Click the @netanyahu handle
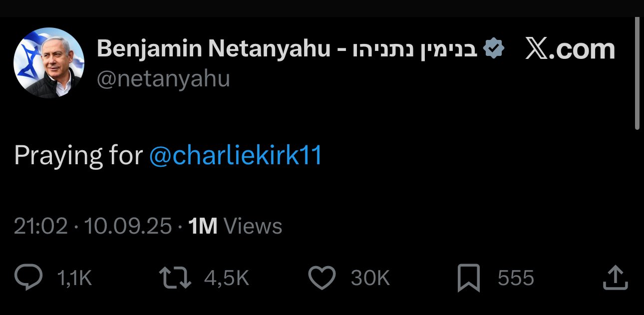This screenshot has height=315, width=644. 163,79
